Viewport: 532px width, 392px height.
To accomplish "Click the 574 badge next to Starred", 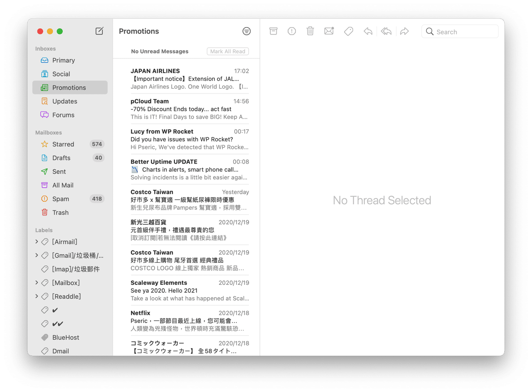I will click(97, 144).
